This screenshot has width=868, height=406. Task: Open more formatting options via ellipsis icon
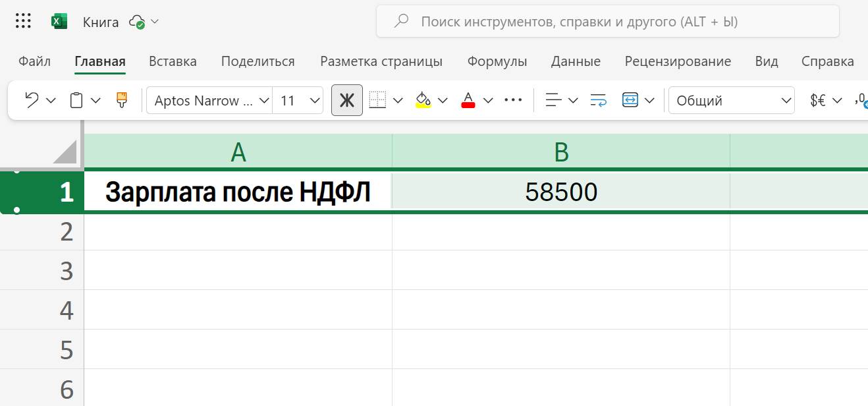[513, 100]
